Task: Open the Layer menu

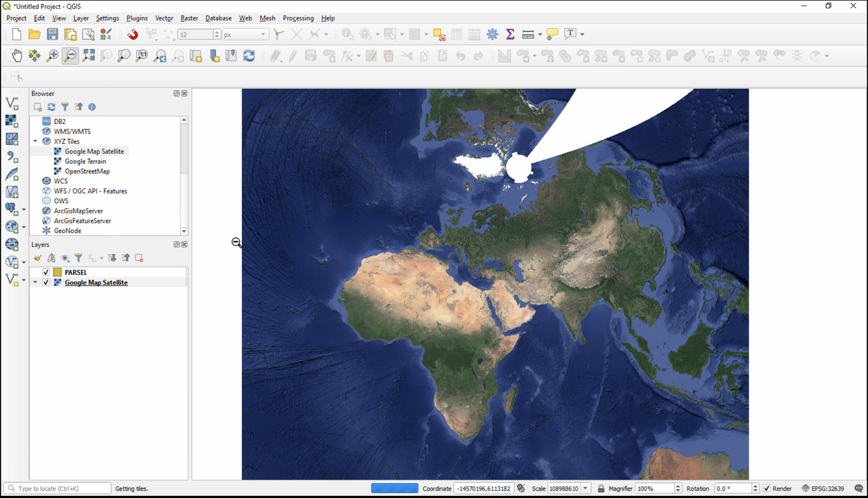Action: point(81,18)
